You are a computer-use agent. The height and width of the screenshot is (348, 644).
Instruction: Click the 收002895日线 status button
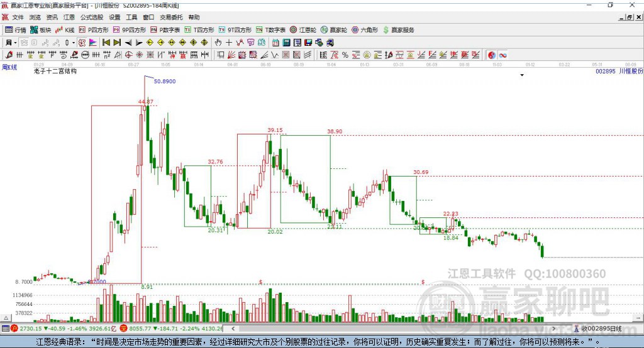[598, 329]
